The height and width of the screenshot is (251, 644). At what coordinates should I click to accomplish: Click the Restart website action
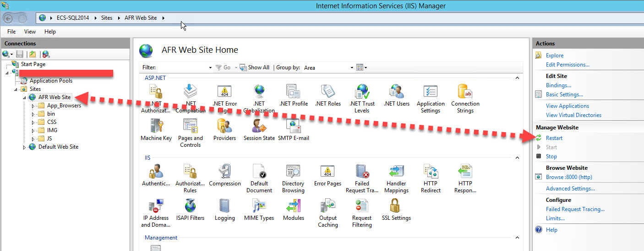pos(554,138)
